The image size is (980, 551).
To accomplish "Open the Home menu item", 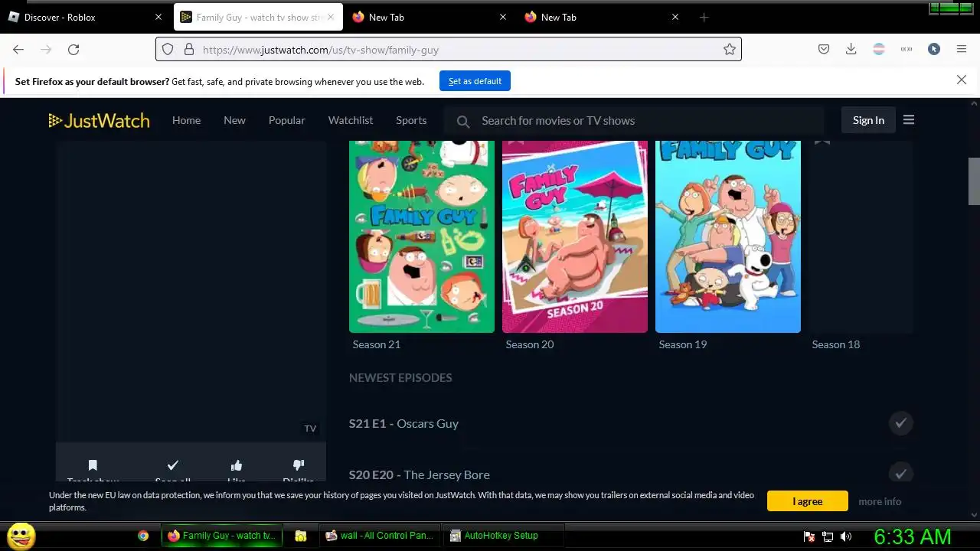I will coord(186,120).
